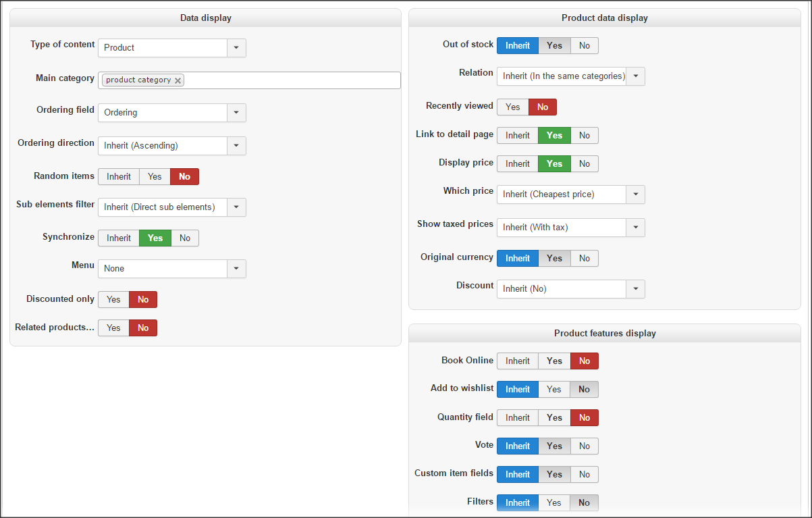Disable Display price by selecting No
This screenshot has width=812, height=518.
pyautogui.click(x=584, y=164)
